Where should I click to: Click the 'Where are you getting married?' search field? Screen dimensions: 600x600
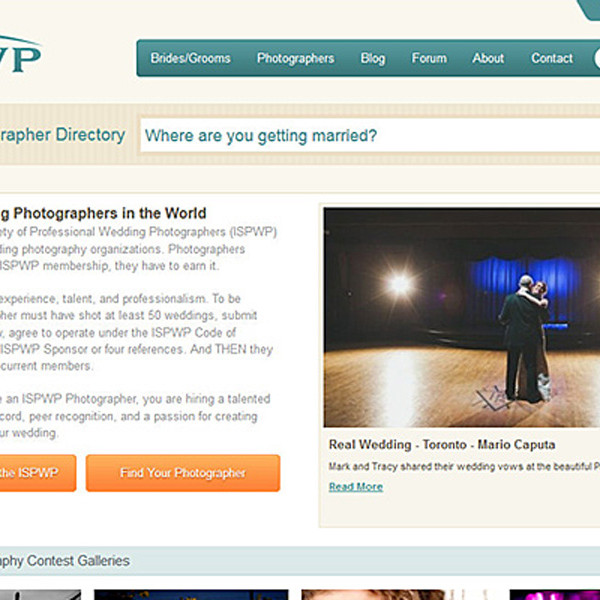coord(370,135)
